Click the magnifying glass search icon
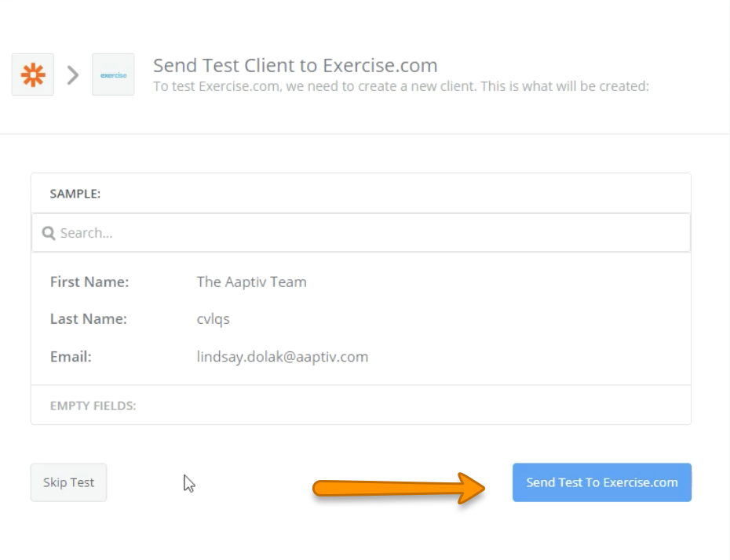This screenshot has height=560, width=730. tap(49, 233)
